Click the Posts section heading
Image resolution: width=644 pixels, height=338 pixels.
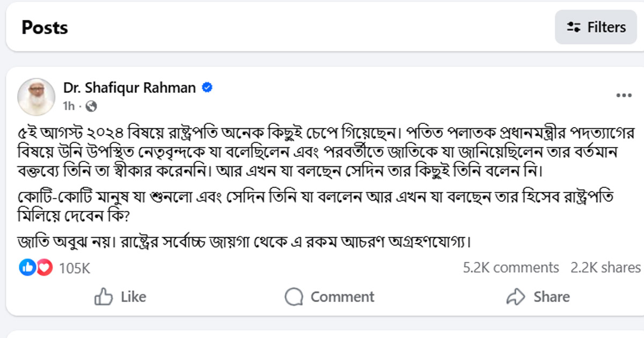click(x=45, y=27)
